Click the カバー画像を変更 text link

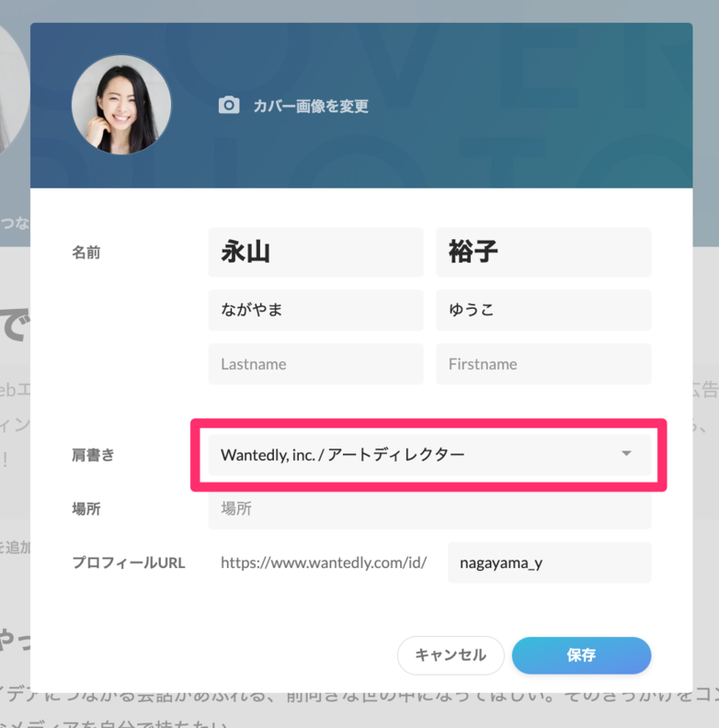coord(311,107)
